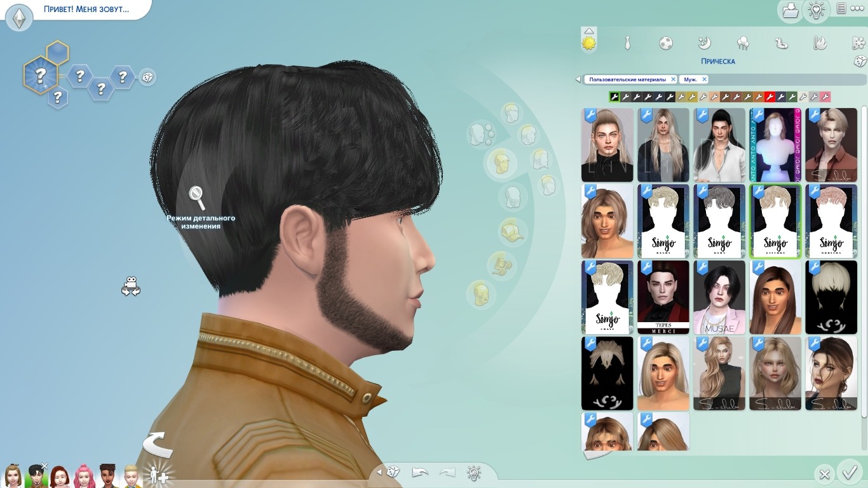This screenshot has height=488, width=868.
Task: Click the detailed edit mode magnifier
Action: coord(197,198)
